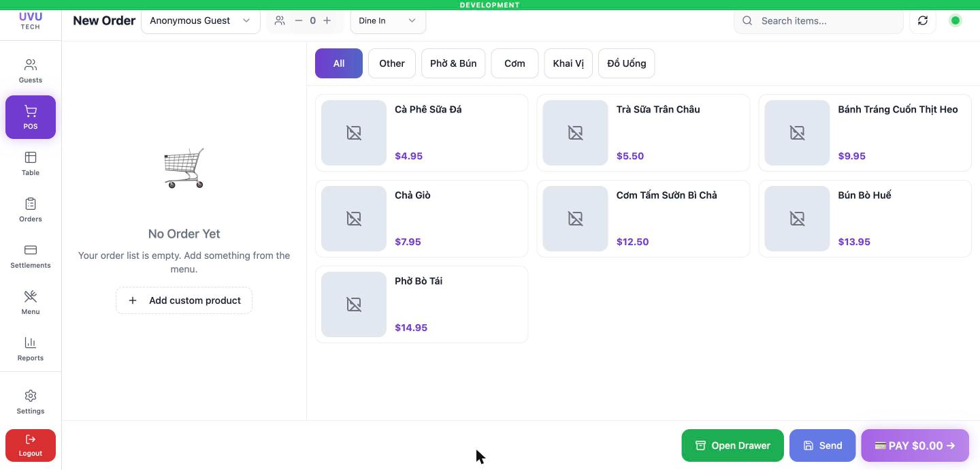
Task: Add Trà Sữa Trân Châu to order
Action: point(643,133)
